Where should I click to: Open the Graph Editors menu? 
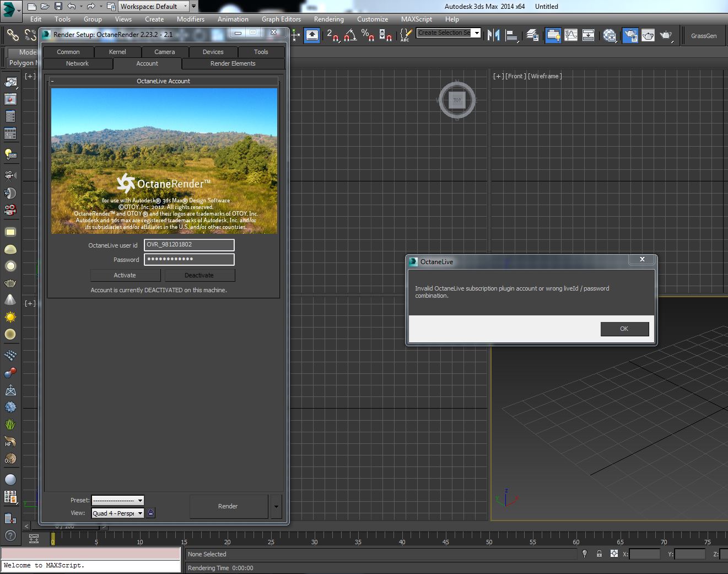point(282,19)
